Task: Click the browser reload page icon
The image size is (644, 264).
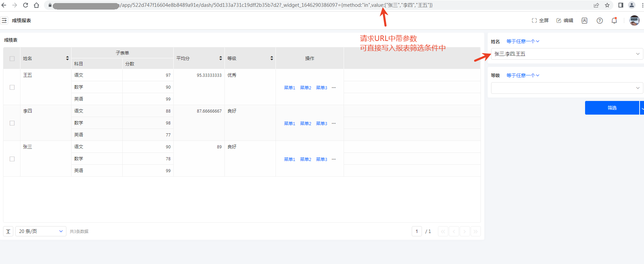Action: pos(26,5)
